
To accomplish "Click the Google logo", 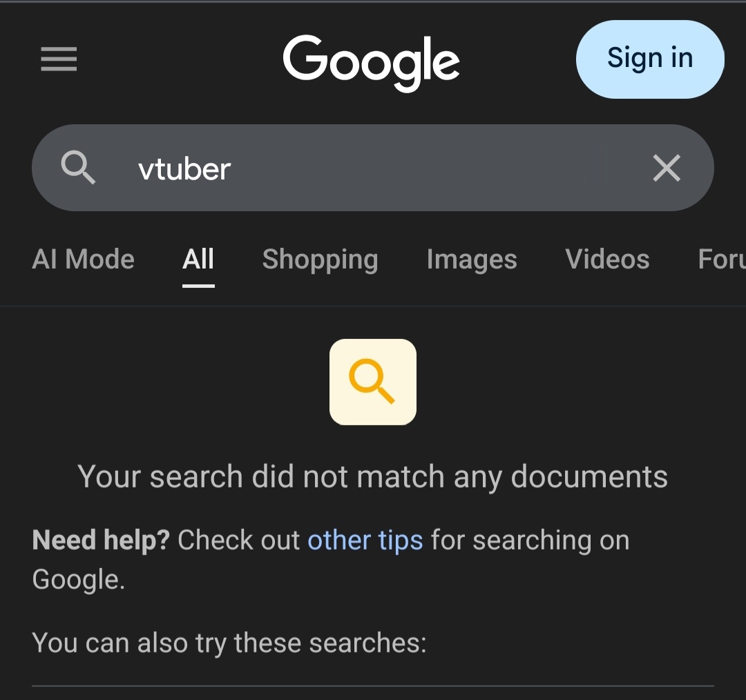I will [x=372, y=62].
